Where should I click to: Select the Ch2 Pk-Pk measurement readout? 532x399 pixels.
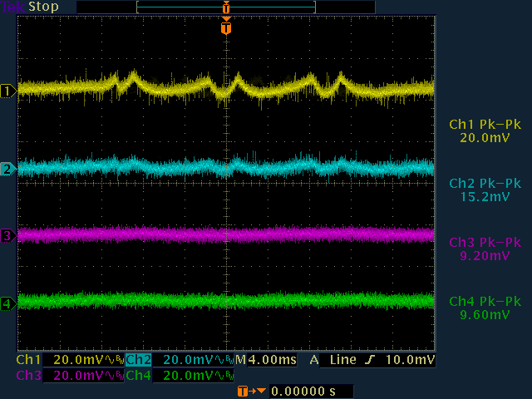(x=485, y=190)
